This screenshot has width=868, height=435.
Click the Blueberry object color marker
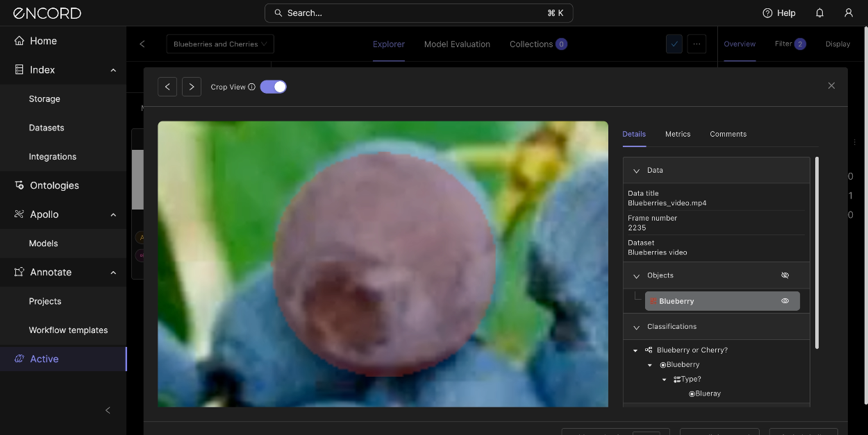click(653, 301)
